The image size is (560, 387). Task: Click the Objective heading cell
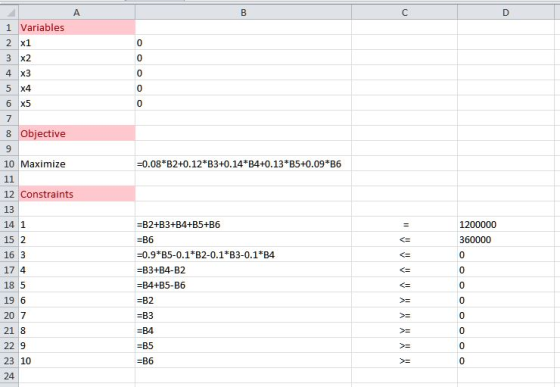coord(77,134)
